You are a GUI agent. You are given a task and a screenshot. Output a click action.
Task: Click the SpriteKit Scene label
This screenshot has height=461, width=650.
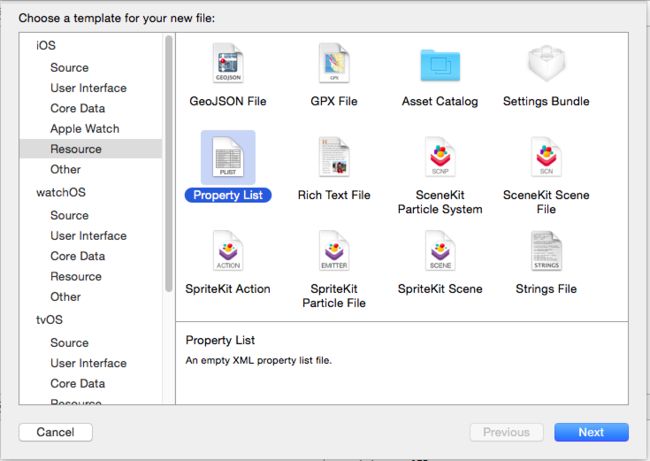440,289
